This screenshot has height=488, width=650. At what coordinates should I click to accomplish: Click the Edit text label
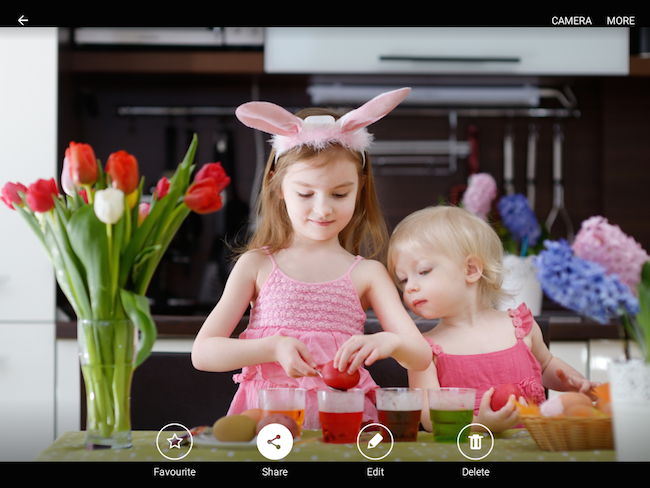(375, 472)
